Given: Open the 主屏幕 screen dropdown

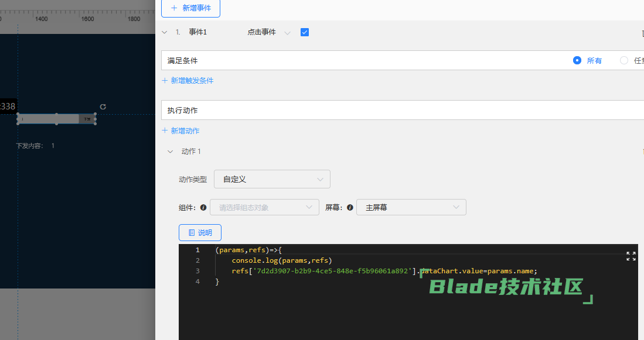Looking at the screenshot, I should pyautogui.click(x=411, y=207).
